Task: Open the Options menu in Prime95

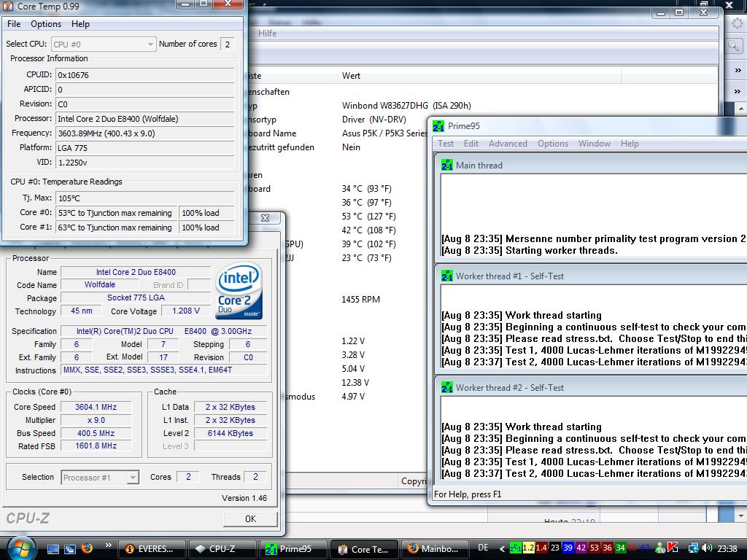Action: click(x=553, y=144)
